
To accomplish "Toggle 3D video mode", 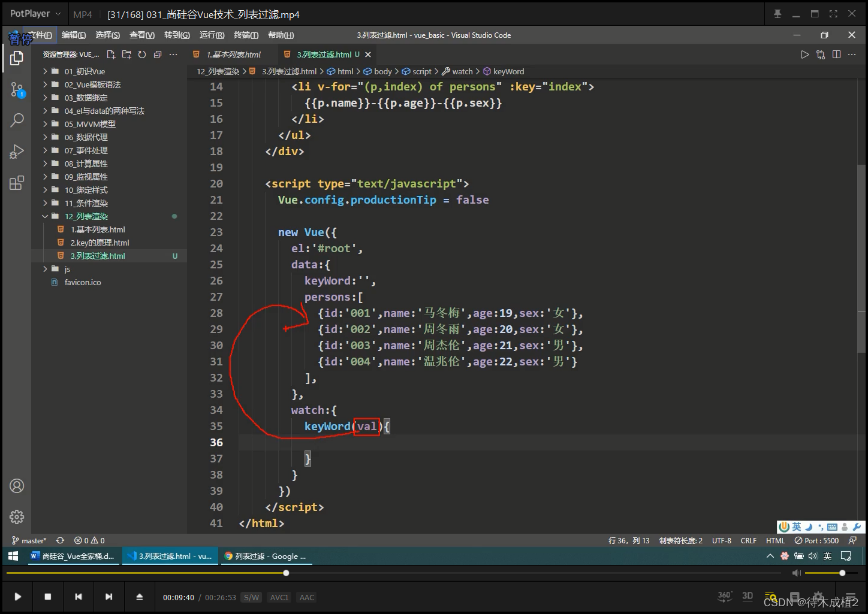I will tap(748, 596).
